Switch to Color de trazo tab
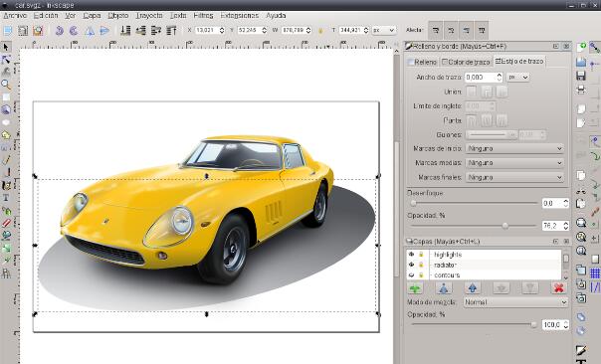This screenshot has height=364, width=601. click(466, 62)
